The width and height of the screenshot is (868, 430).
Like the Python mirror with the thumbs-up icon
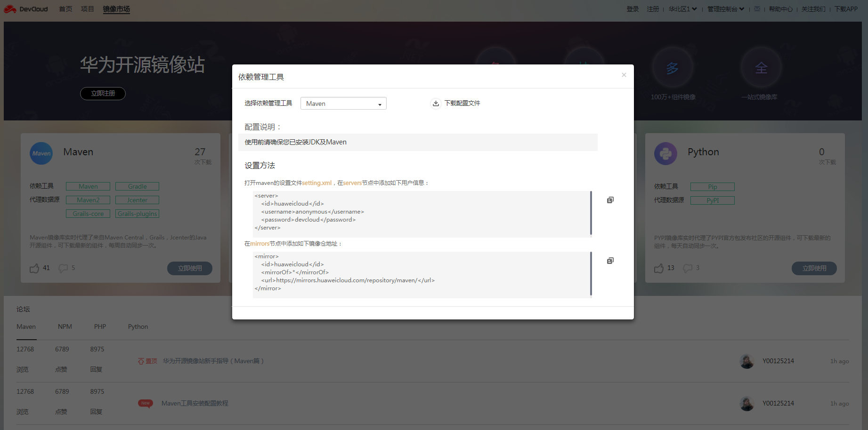tap(658, 268)
